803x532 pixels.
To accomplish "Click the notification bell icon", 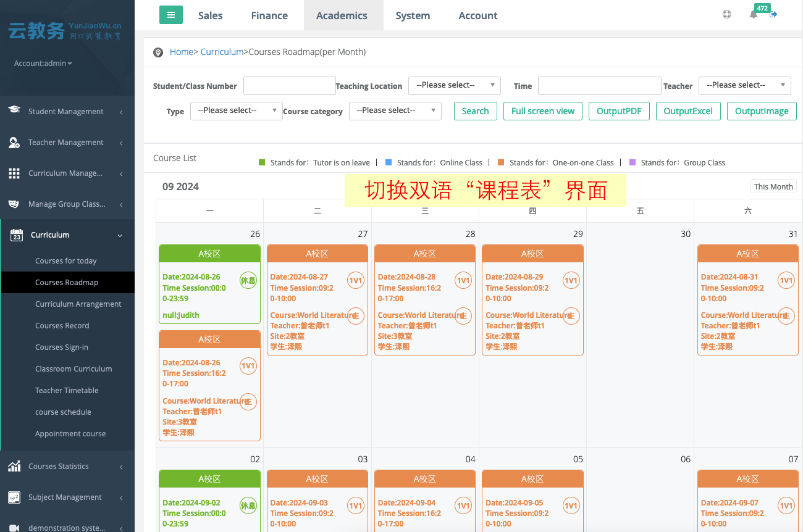I will (x=753, y=15).
